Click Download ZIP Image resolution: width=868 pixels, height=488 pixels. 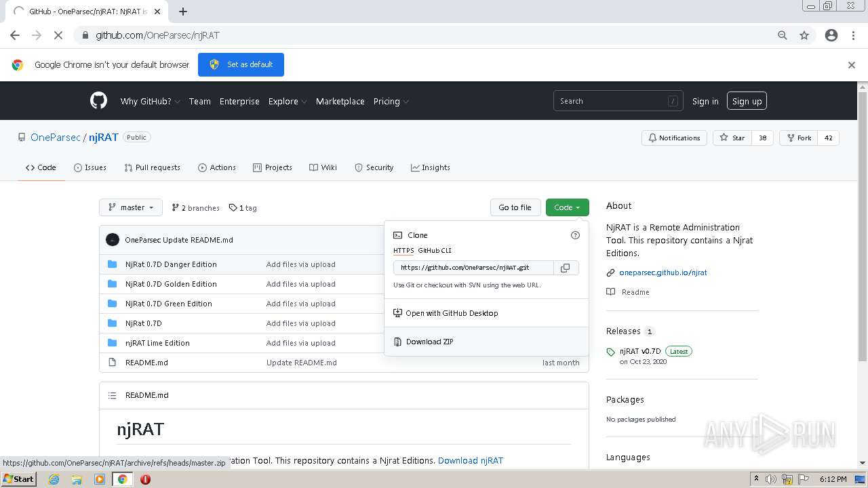(486, 342)
